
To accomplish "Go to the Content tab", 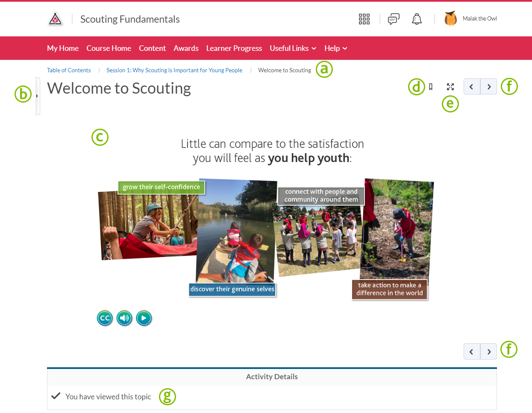I will pyautogui.click(x=152, y=48).
